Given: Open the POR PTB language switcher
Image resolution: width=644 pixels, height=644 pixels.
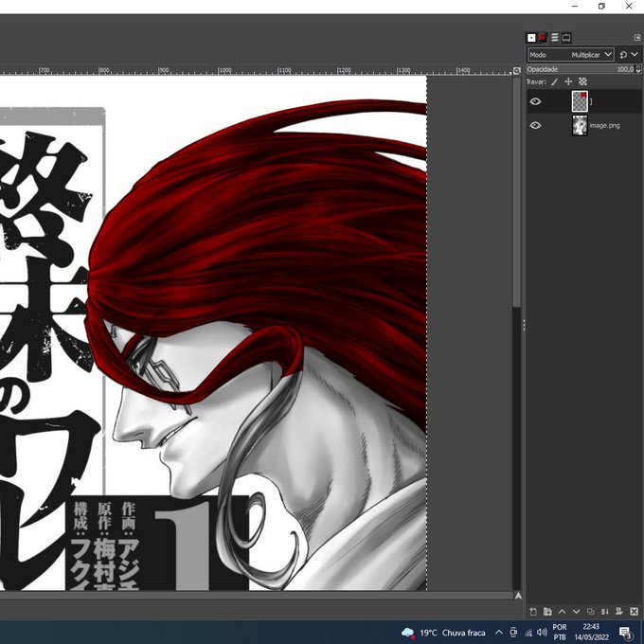Looking at the screenshot, I should (560, 633).
